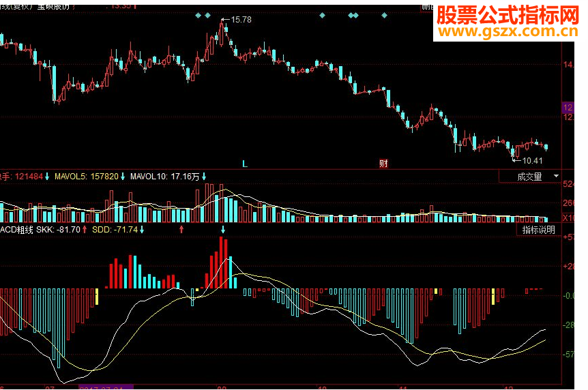Click the cyan down-arrow signal above ACD chart
Image resolution: width=588 pixels, height=390 pixels.
[223, 229]
